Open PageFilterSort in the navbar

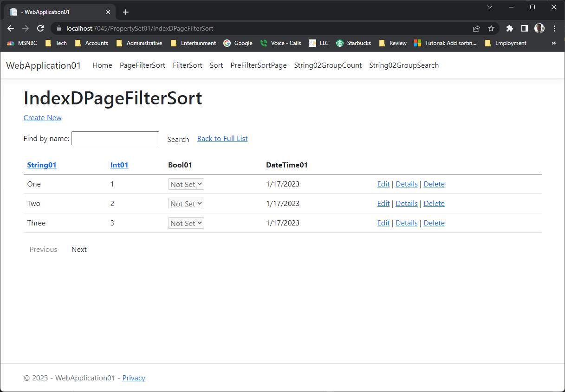[x=143, y=65]
